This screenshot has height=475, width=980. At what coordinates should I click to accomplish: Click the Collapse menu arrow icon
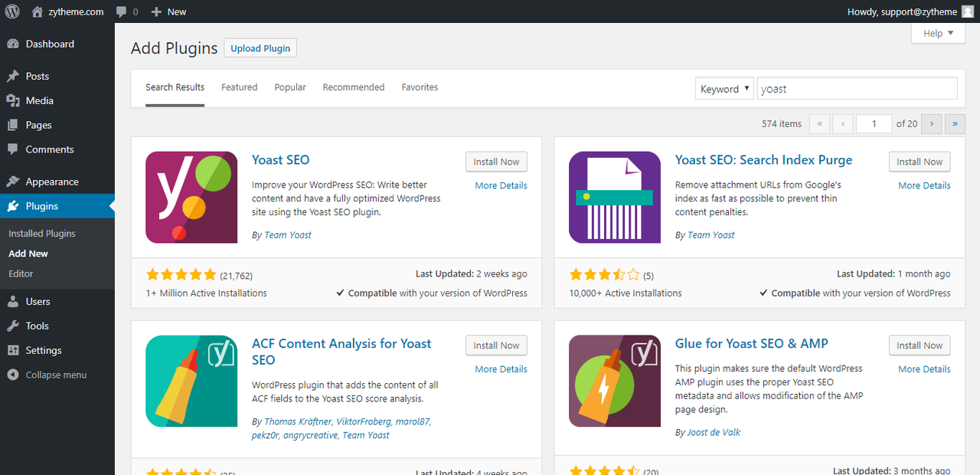(x=12, y=375)
